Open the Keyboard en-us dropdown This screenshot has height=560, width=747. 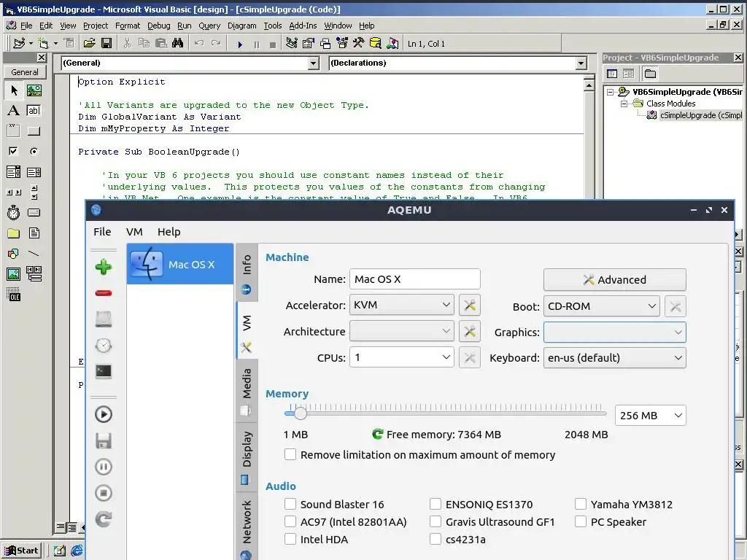click(x=614, y=357)
